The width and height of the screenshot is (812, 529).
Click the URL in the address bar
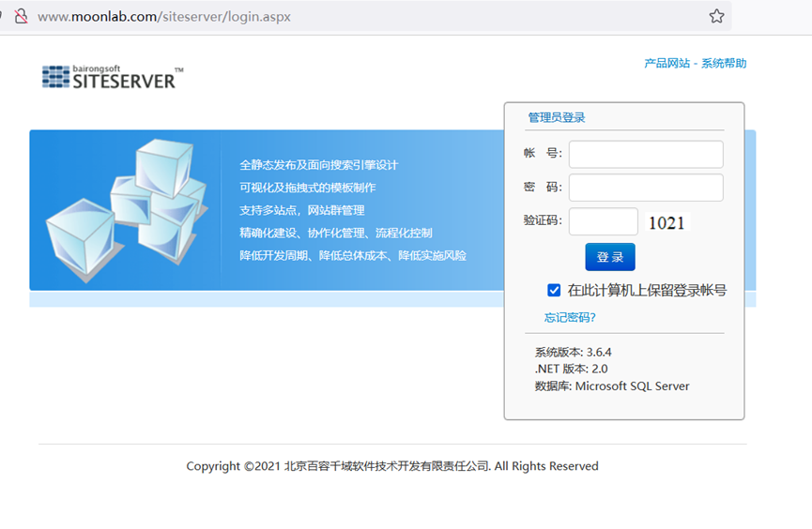(164, 17)
